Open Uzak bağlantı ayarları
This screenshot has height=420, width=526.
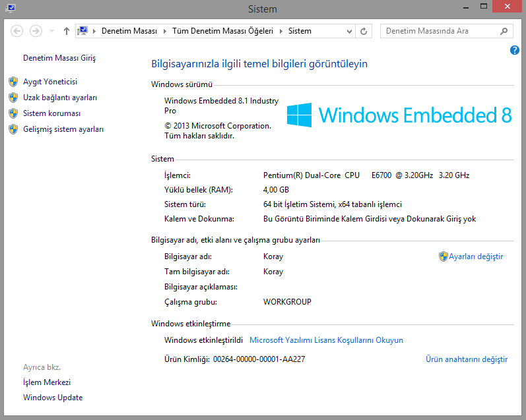click(60, 98)
